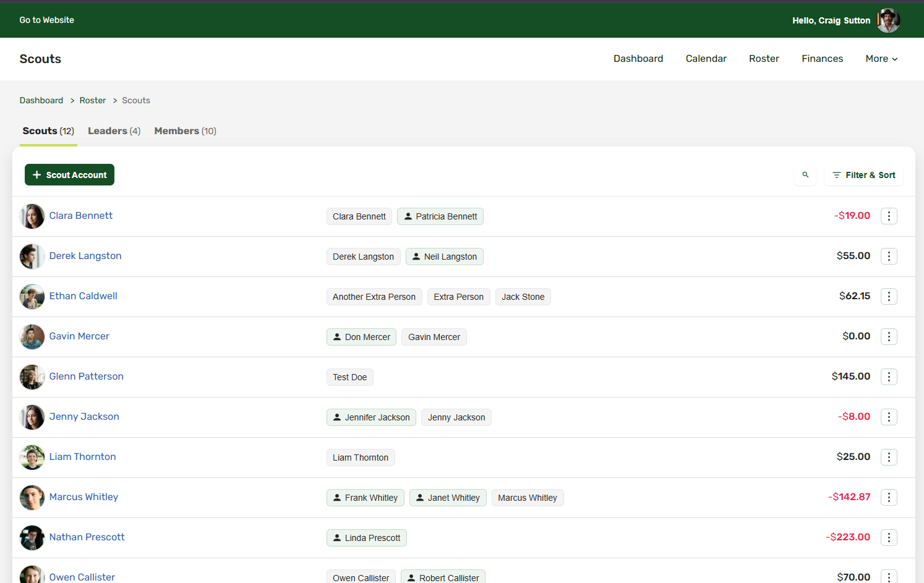Screen dimensions: 924x583
Task: Open Derek Langston's scout profile link
Action: coord(85,256)
